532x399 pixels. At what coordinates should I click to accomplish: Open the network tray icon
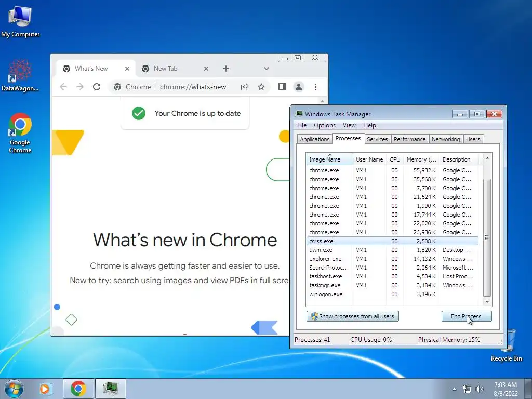tap(467, 389)
